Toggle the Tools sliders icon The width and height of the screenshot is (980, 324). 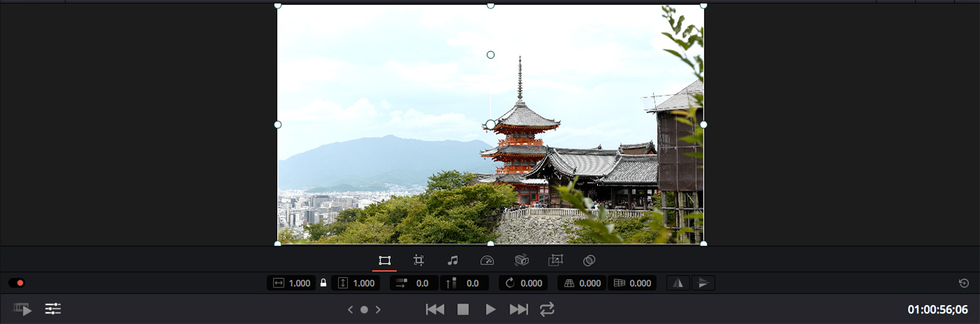(x=53, y=309)
